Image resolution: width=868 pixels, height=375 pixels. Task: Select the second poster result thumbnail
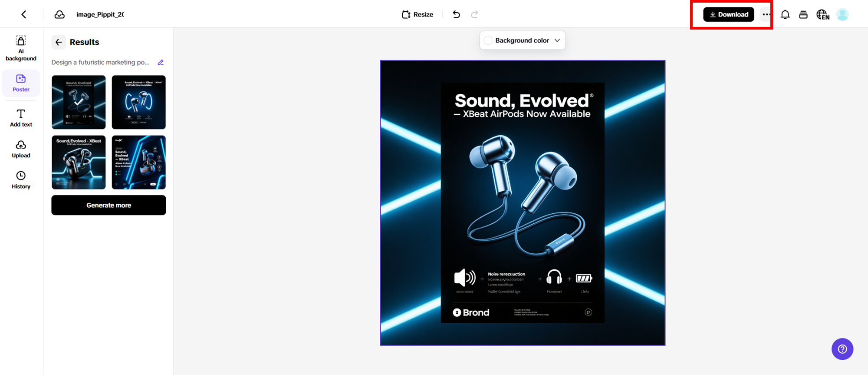click(139, 102)
